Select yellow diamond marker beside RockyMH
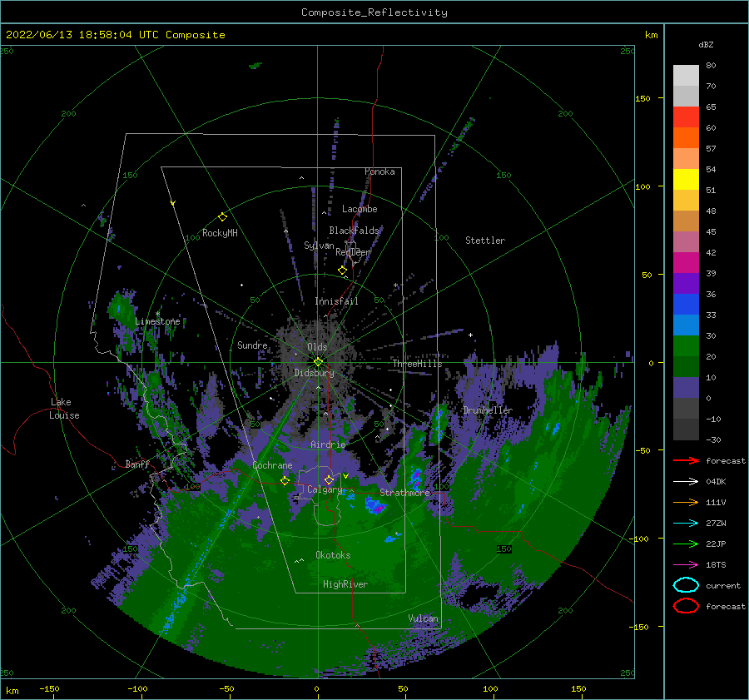 [x=222, y=217]
